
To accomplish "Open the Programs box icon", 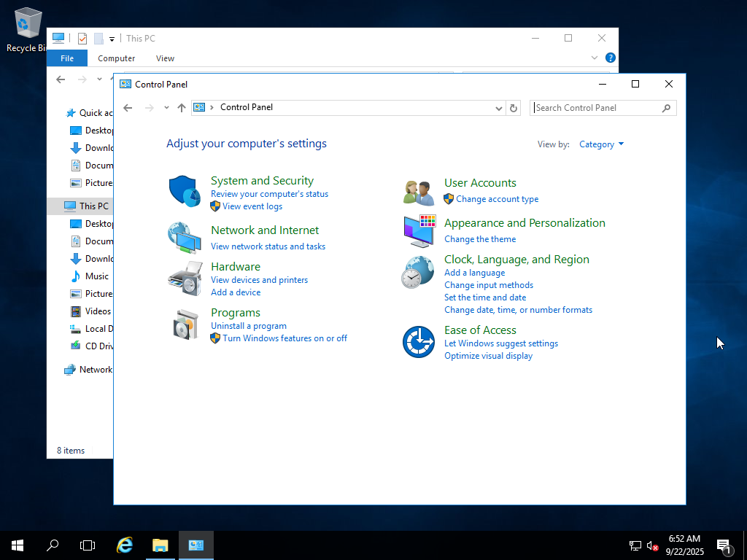I will [185, 324].
